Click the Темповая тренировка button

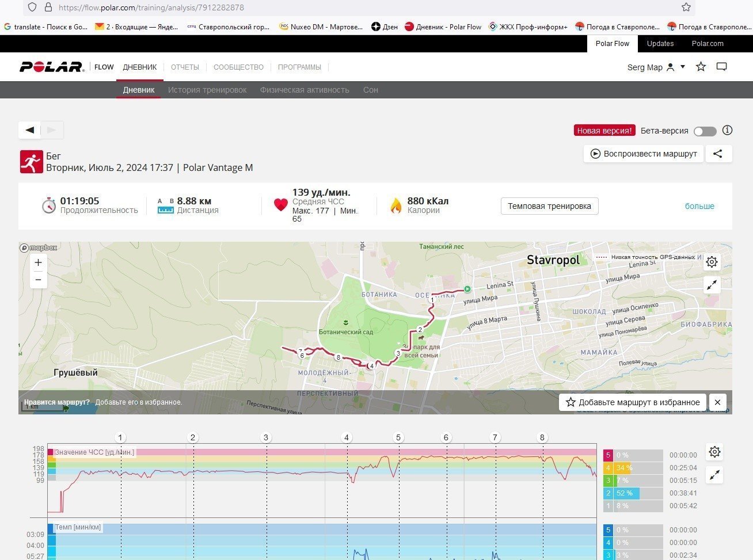[x=549, y=206]
